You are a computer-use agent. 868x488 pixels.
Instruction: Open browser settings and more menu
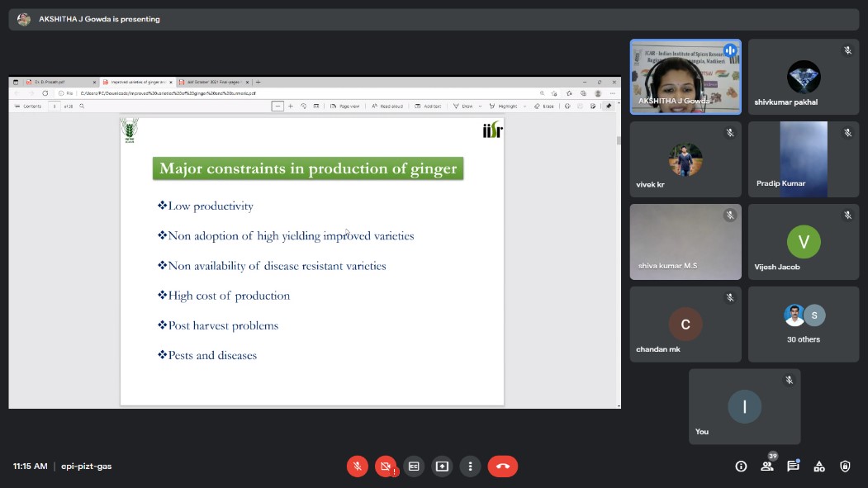click(612, 93)
